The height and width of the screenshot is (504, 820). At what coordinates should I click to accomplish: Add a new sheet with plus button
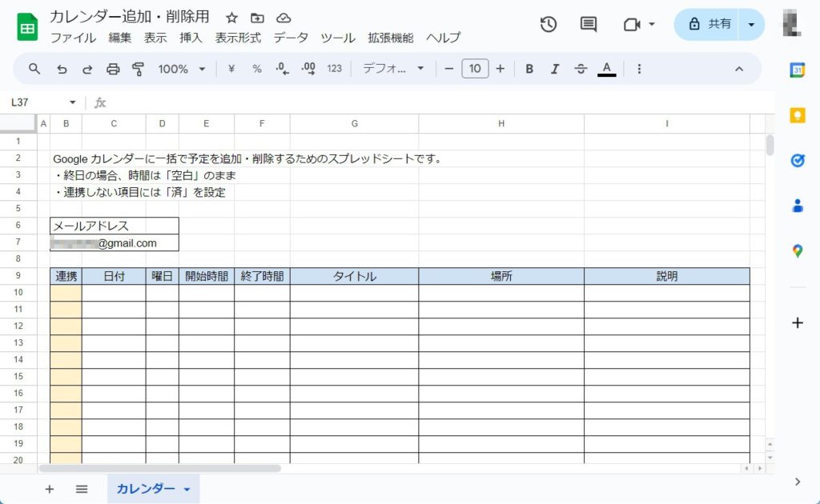pyautogui.click(x=50, y=489)
